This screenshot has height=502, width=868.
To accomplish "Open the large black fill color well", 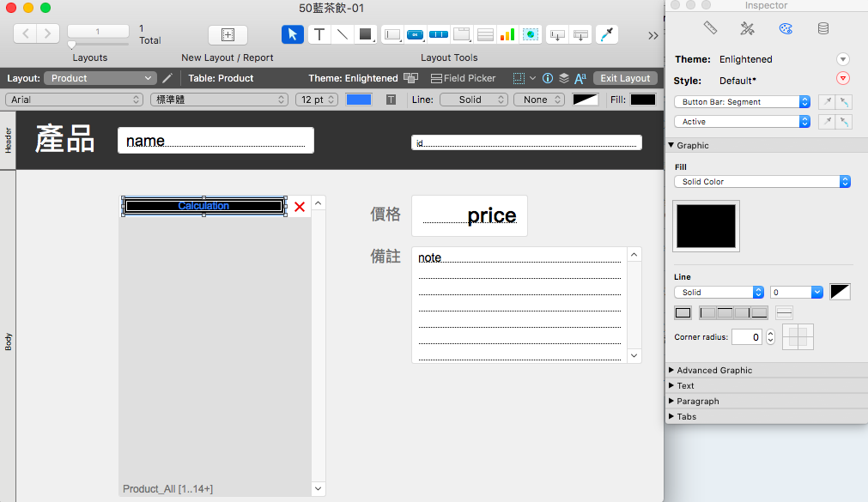I will click(706, 227).
